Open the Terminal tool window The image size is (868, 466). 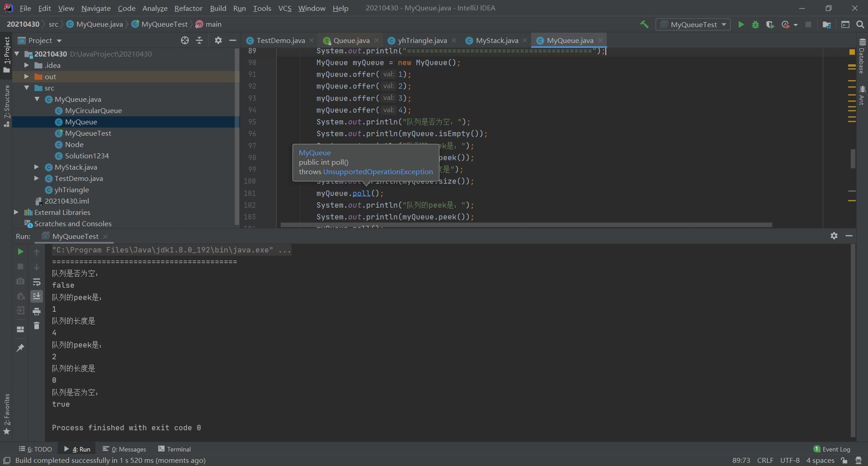175,449
